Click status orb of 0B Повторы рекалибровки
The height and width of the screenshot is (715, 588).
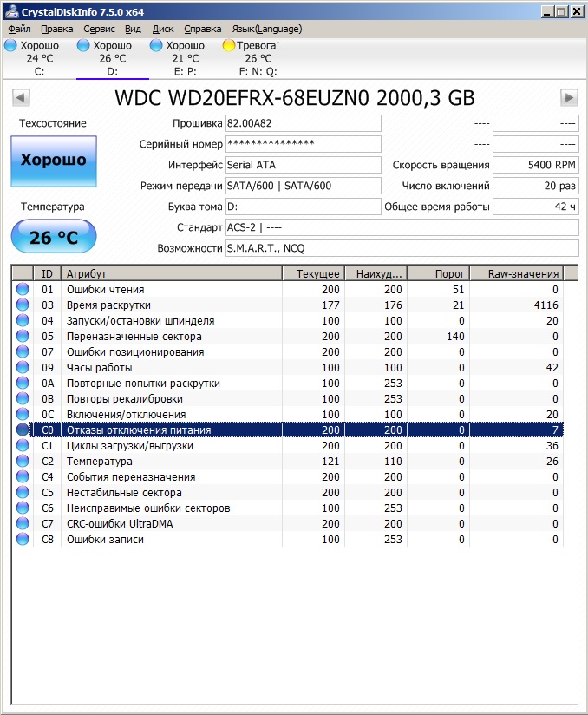tap(23, 398)
